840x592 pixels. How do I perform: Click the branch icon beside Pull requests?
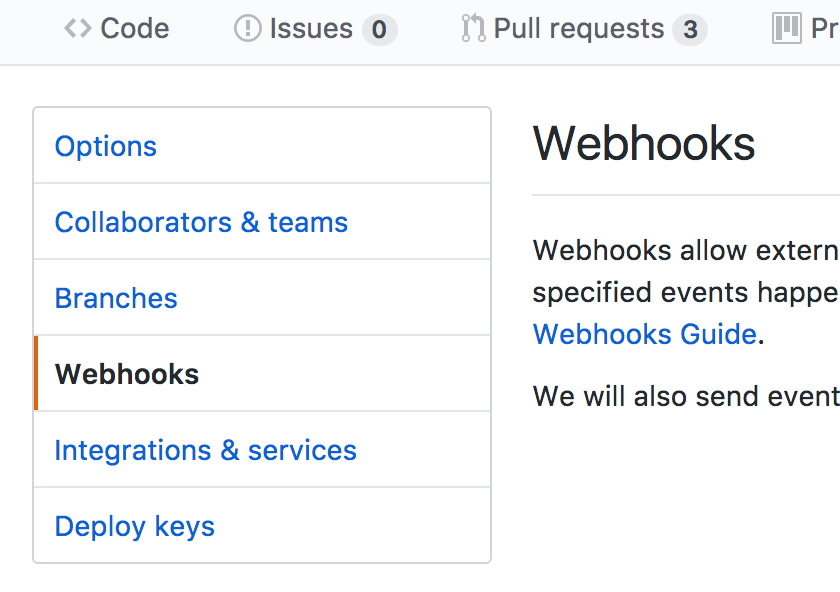(473, 28)
